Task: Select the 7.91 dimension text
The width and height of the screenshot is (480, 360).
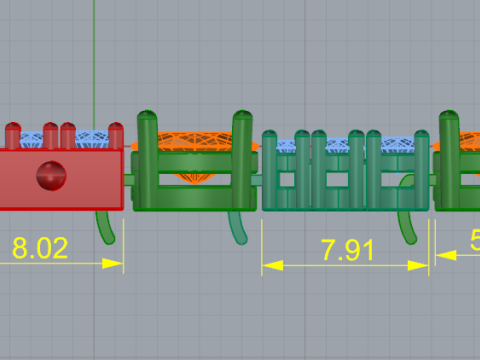Action: tap(347, 250)
